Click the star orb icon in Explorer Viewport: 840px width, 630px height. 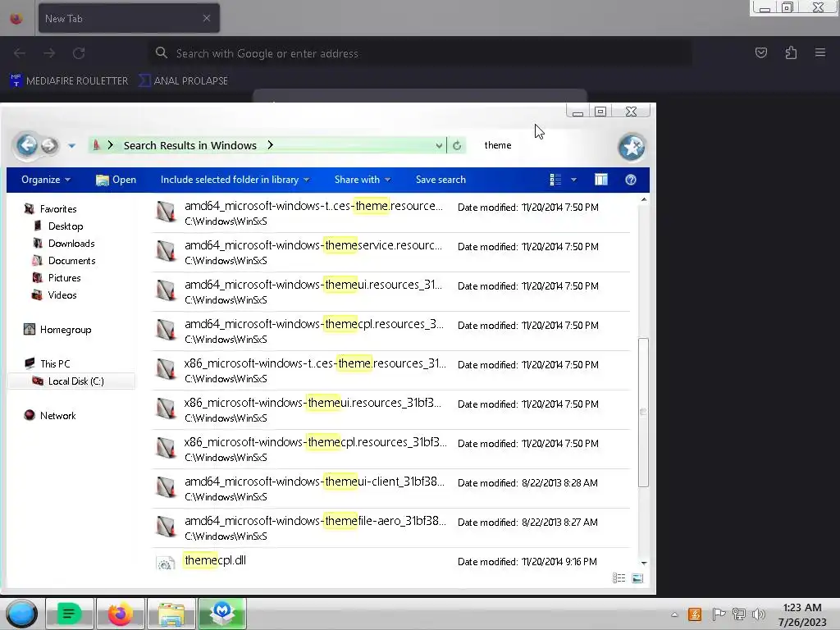pos(632,148)
